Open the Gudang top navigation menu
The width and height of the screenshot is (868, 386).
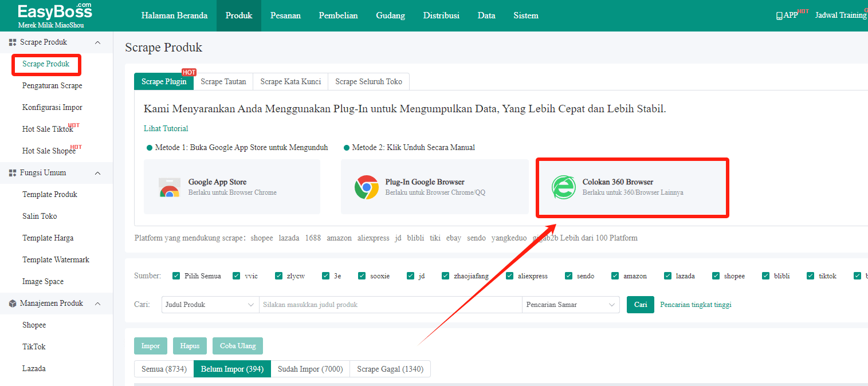point(391,15)
